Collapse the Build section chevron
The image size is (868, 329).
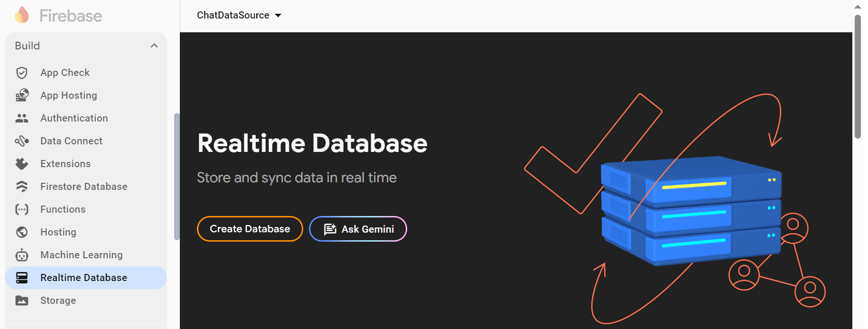pos(154,46)
